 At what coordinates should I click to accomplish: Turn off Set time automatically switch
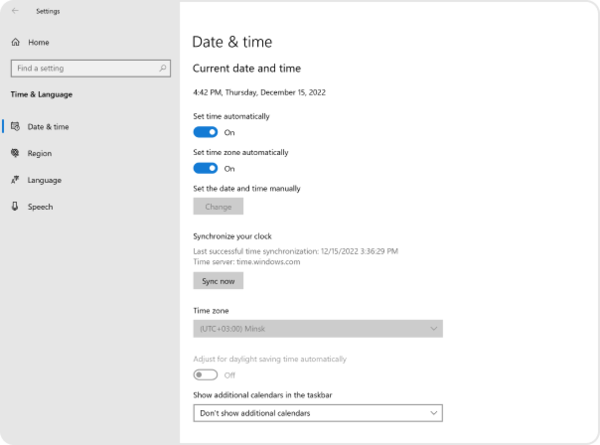click(205, 132)
